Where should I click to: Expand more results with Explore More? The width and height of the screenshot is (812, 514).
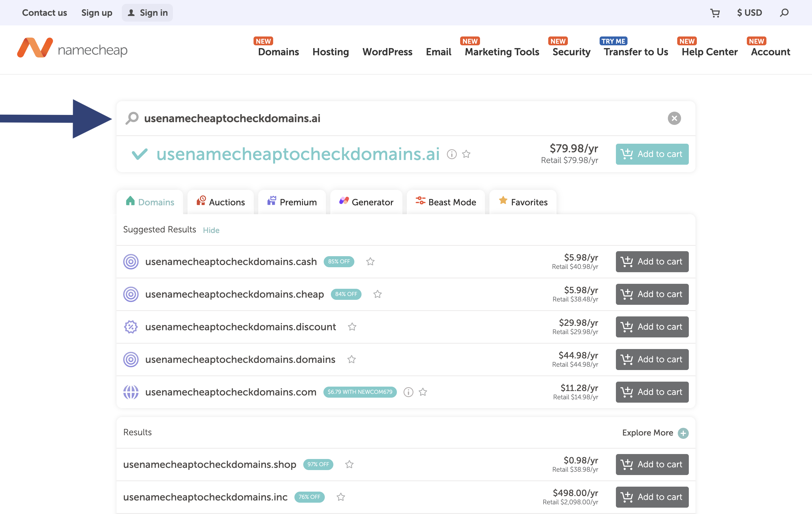coord(654,433)
